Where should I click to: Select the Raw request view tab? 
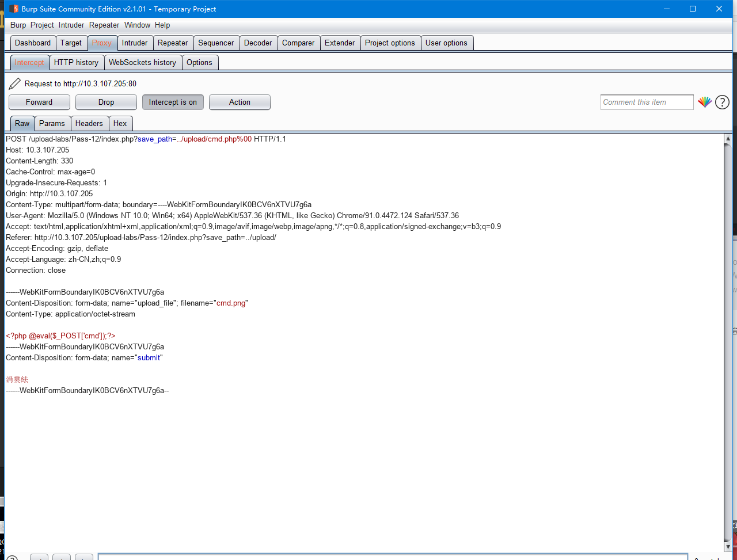22,123
